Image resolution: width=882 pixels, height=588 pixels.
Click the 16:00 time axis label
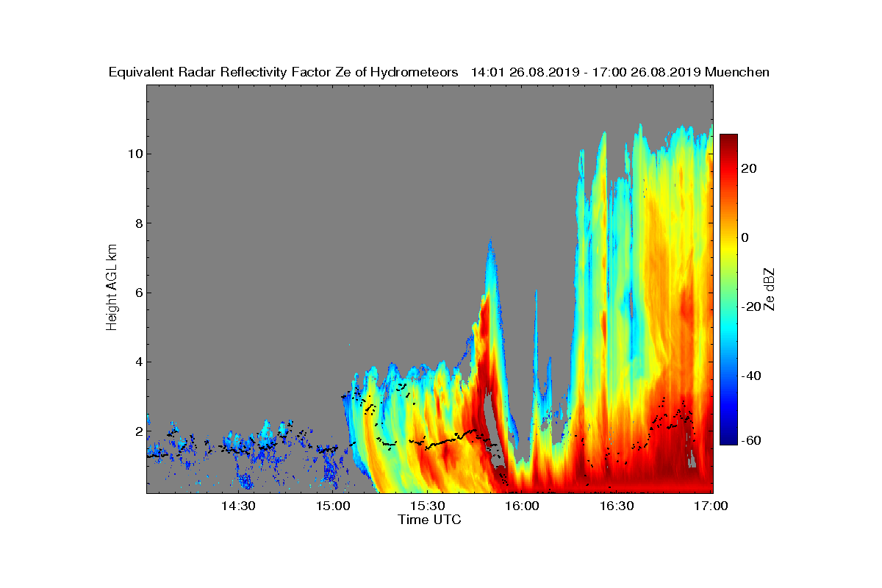pyautogui.click(x=523, y=506)
